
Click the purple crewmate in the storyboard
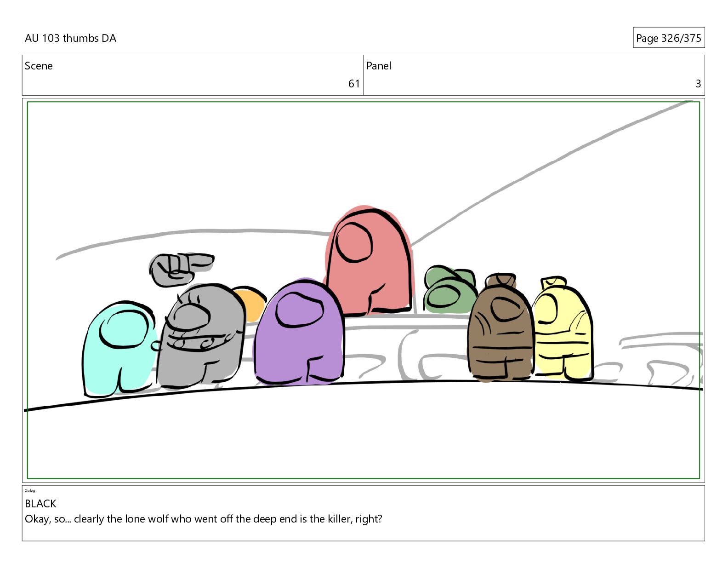click(x=299, y=332)
